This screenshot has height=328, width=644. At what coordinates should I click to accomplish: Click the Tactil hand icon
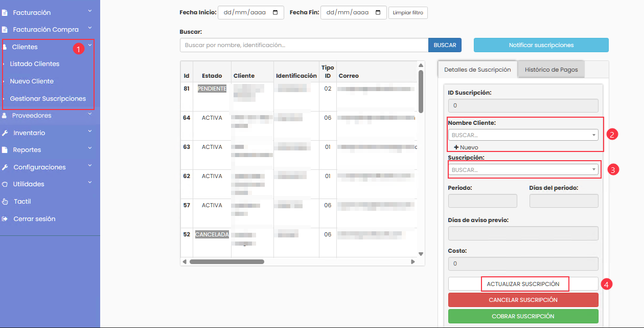[5, 202]
